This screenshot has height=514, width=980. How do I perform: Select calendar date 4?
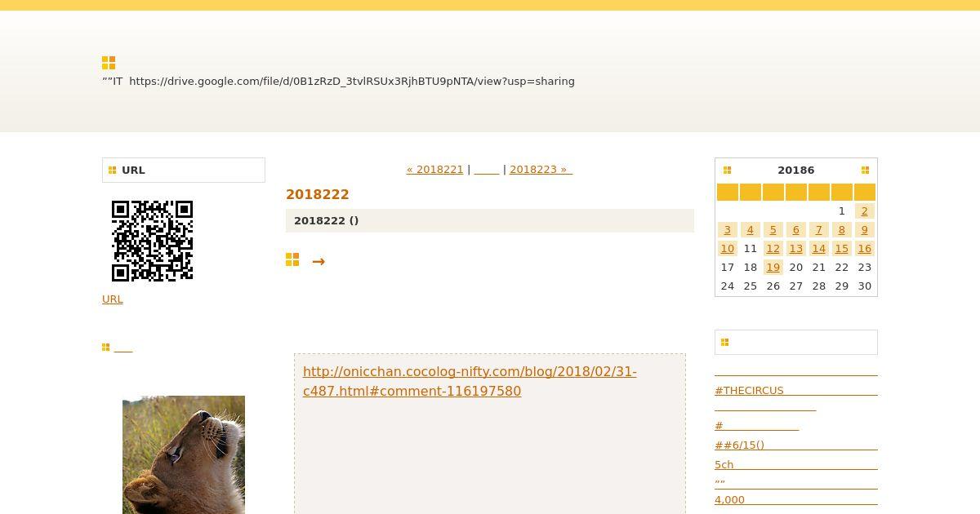point(751,230)
